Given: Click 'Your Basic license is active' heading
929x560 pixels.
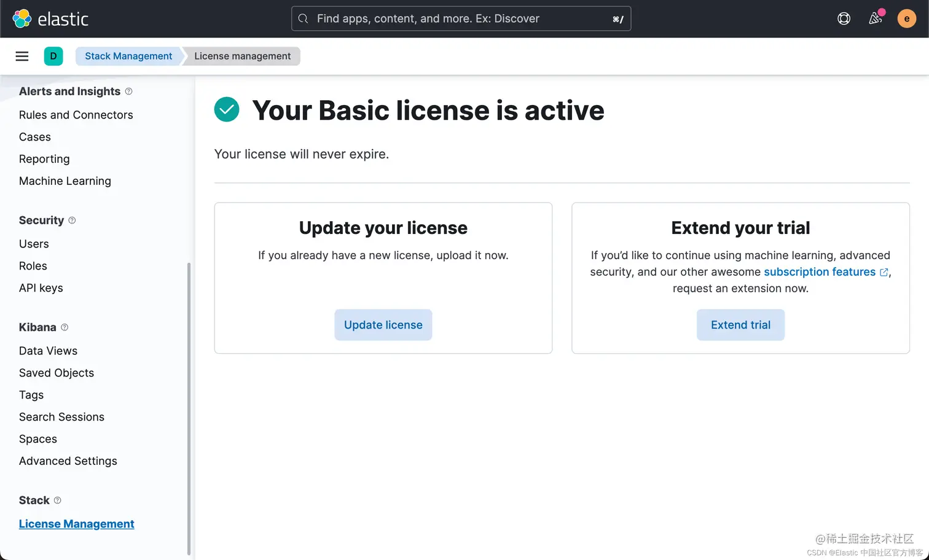Looking at the screenshot, I should [x=428, y=111].
